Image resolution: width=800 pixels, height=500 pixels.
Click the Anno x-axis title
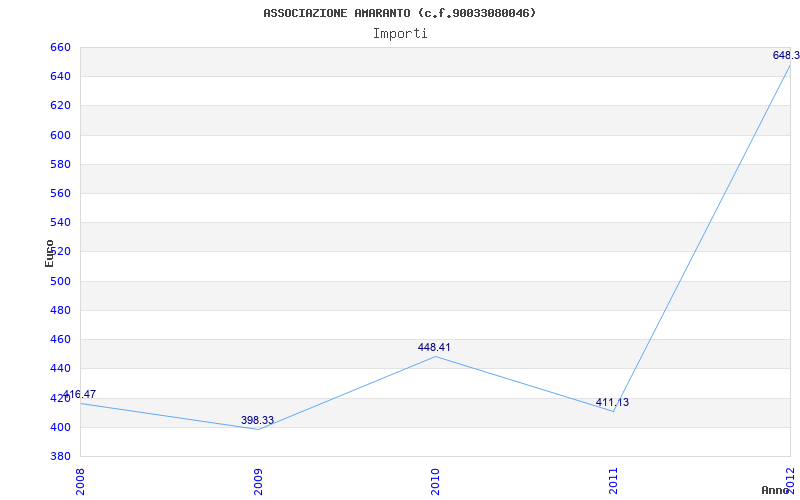(x=776, y=490)
